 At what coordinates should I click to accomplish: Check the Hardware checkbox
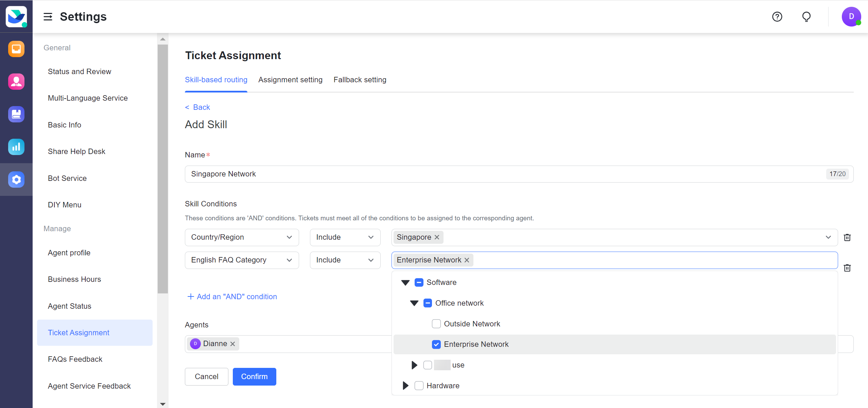tap(419, 386)
